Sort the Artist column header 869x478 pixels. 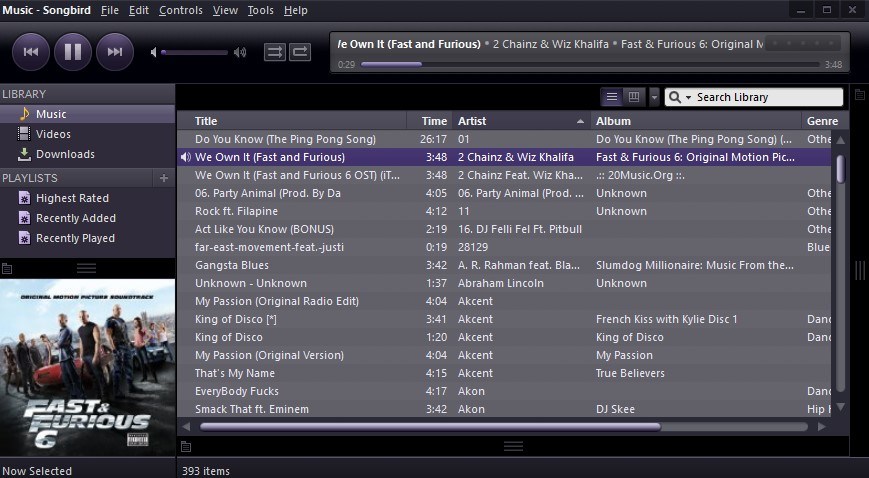522,121
